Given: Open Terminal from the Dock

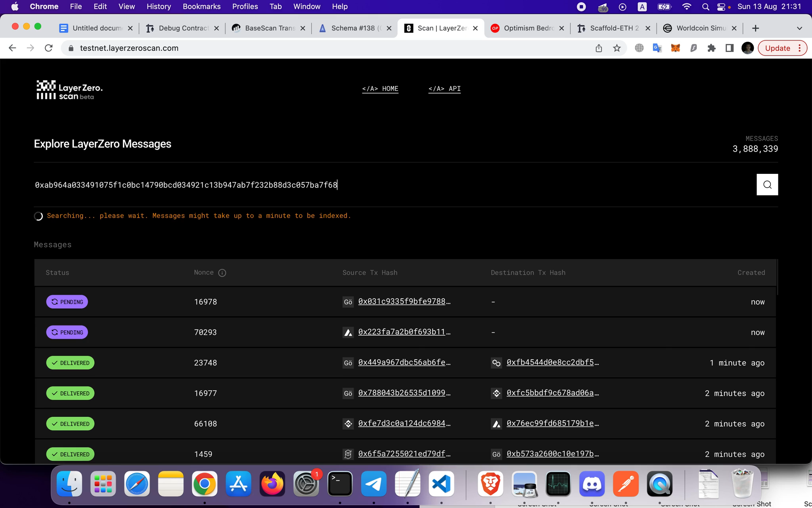Looking at the screenshot, I should [x=340, y=484].
